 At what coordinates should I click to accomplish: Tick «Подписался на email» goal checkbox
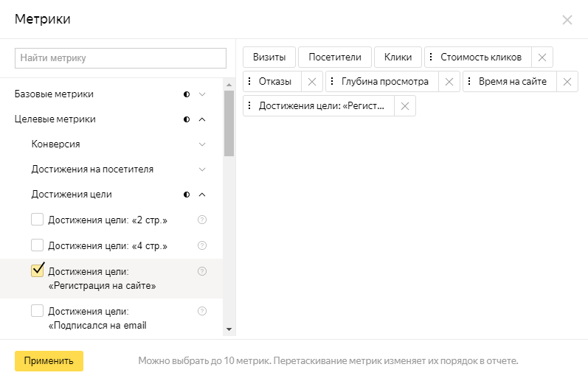point(37,311)
